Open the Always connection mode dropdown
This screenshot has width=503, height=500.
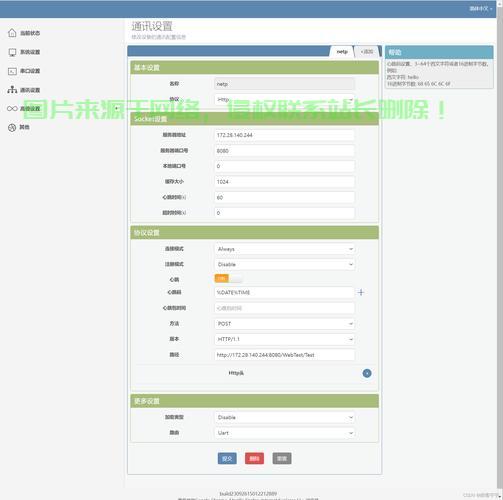pyautogui.click(x=284, y=249)
